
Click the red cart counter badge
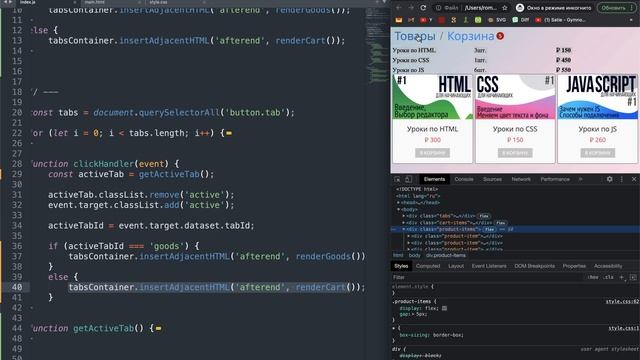tap(500, 36)
